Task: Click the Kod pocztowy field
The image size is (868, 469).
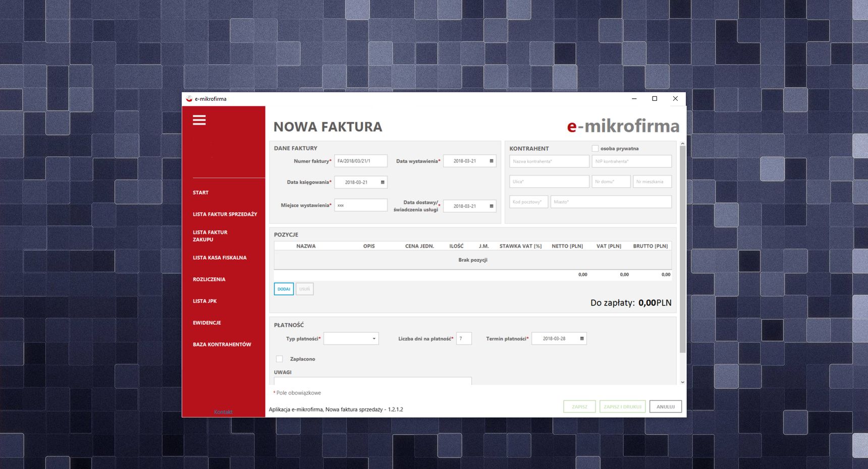Action: [528, 202]
